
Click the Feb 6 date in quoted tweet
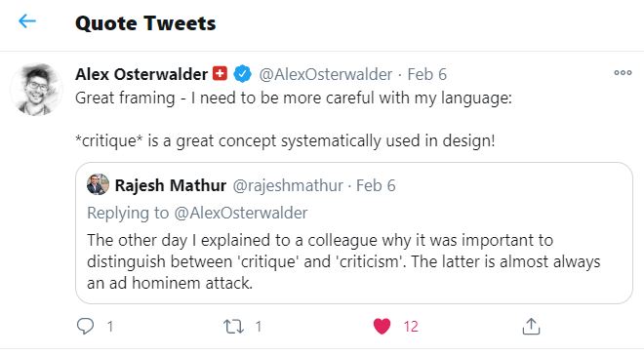pos(376,186)
